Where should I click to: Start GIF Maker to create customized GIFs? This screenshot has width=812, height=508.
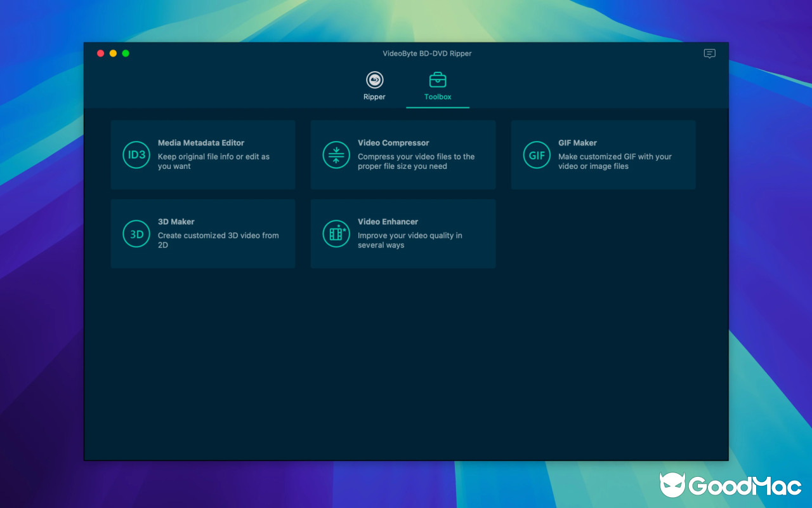click(603, 154)
